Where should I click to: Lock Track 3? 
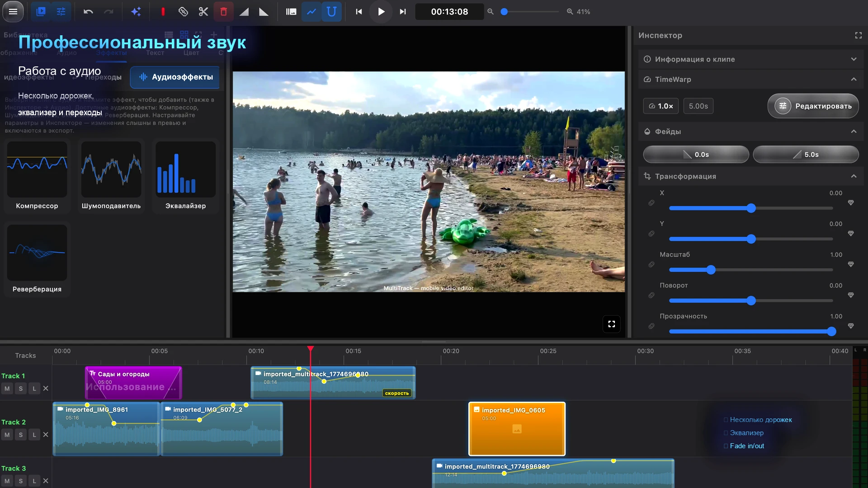[x=34, y=481]
